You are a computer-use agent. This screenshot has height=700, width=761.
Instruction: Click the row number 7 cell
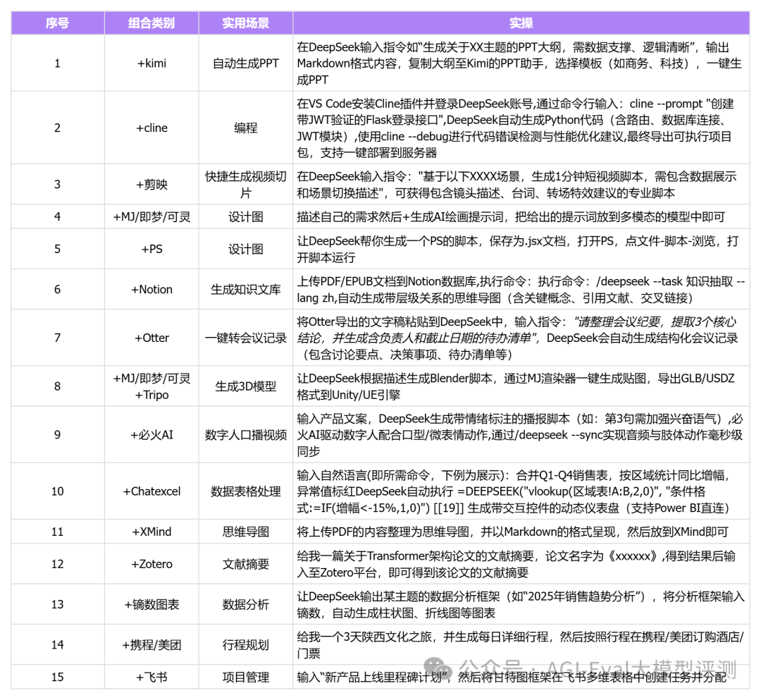click(58, 338)
